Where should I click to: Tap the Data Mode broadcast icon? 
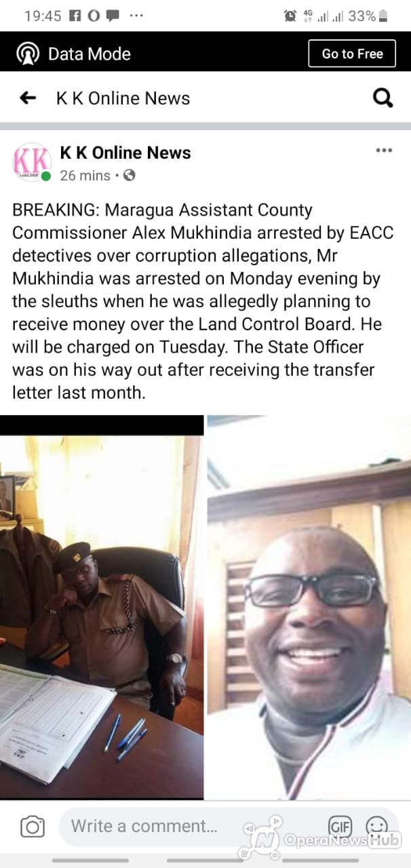pos(28,54)
